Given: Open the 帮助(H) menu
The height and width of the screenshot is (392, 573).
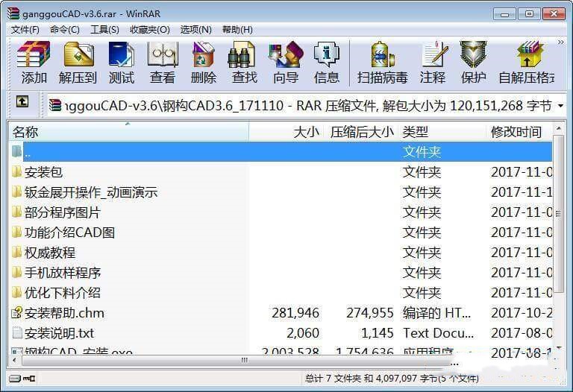Looking at the screenshot, I should [x=237, y=30].
